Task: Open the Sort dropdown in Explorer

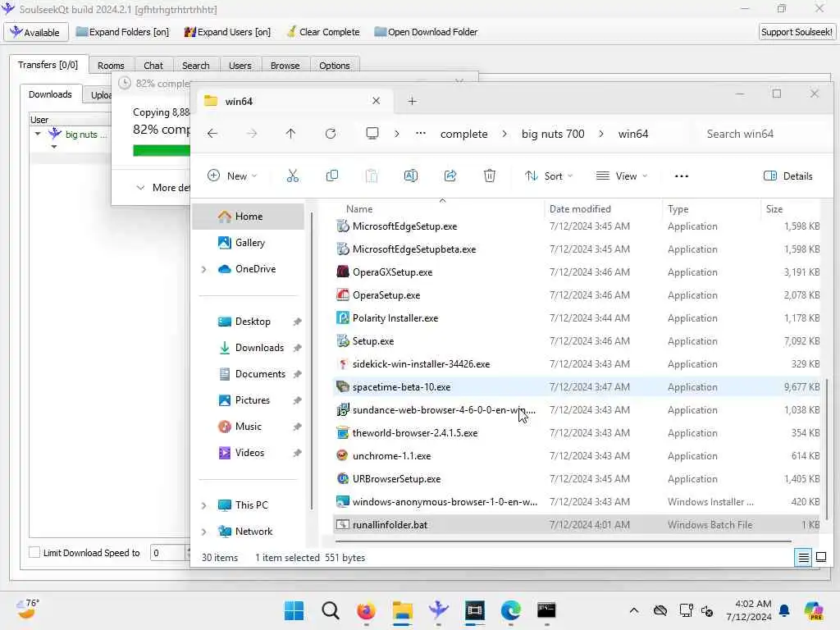Action: point(549,176)
